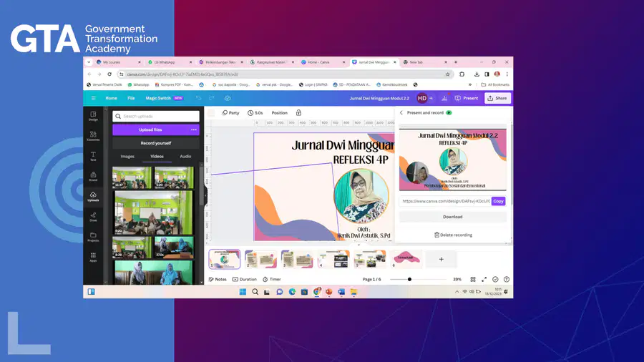Select page 6 thumbnail

click(x=406, y=260)
